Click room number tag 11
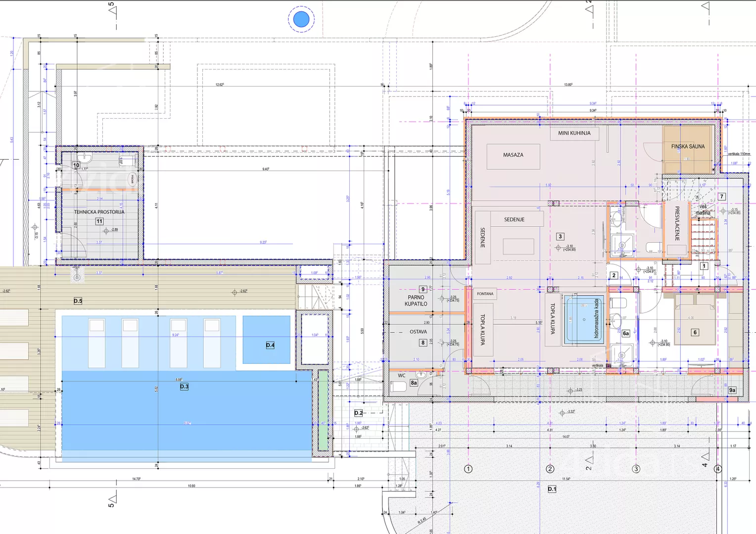The height and width of the screenshot is (534, 756). (x=99, y=222)
